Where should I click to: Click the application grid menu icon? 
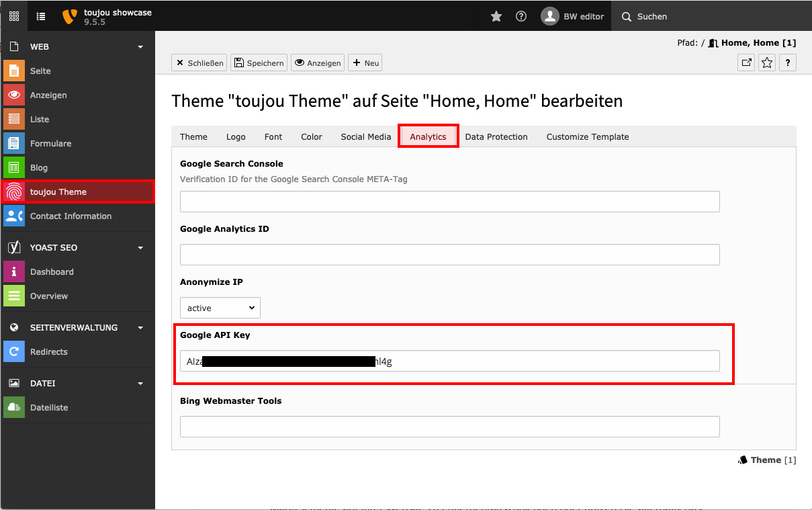coord(14,17)
